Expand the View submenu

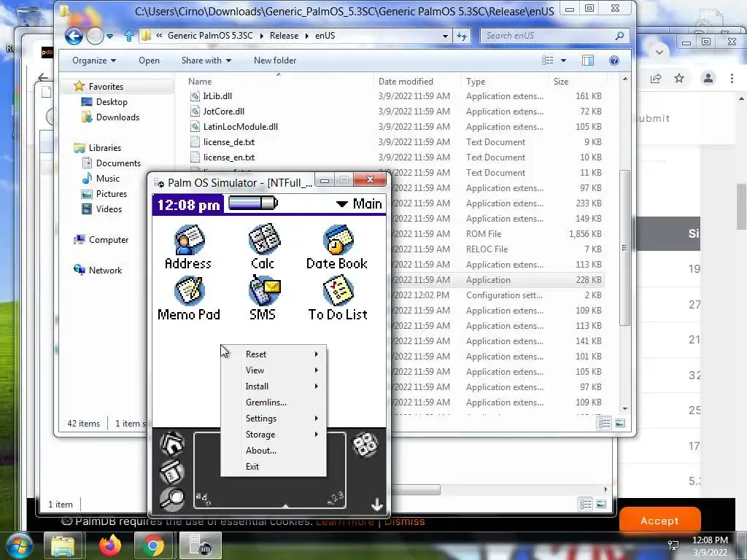pyautogui.click(x=274, y=370)
